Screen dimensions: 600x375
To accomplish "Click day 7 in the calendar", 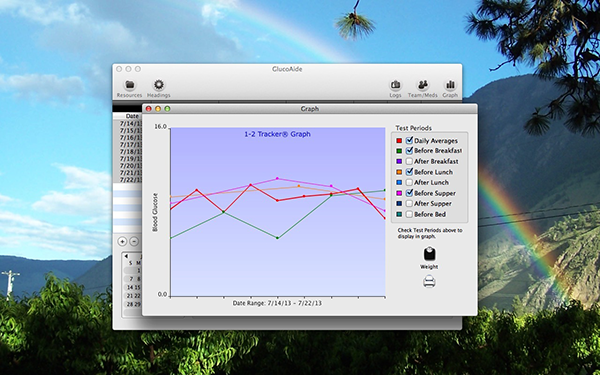I will click(131, 279).
